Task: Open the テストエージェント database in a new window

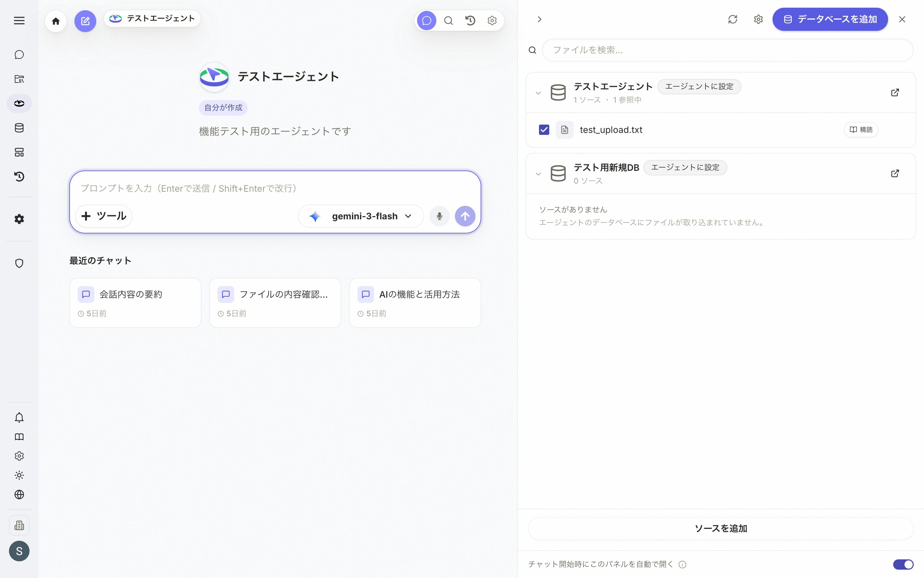Action: (895, 92)
